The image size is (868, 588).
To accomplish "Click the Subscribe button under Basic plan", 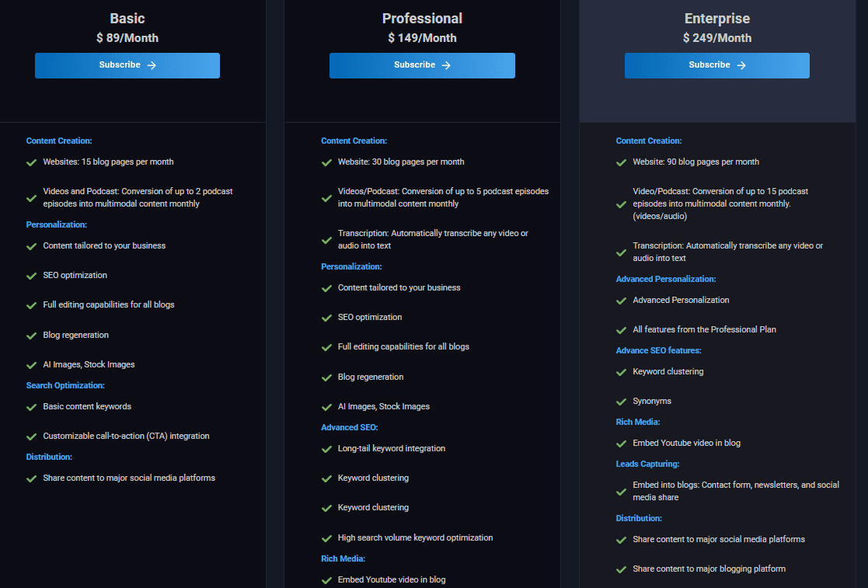I will pos(127,65).
